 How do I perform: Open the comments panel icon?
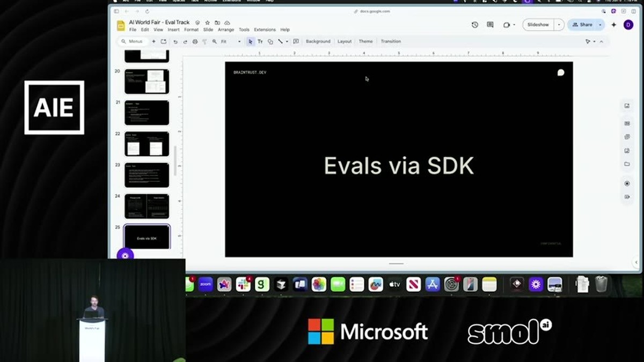pyautogui.click(x=490, y=25)
